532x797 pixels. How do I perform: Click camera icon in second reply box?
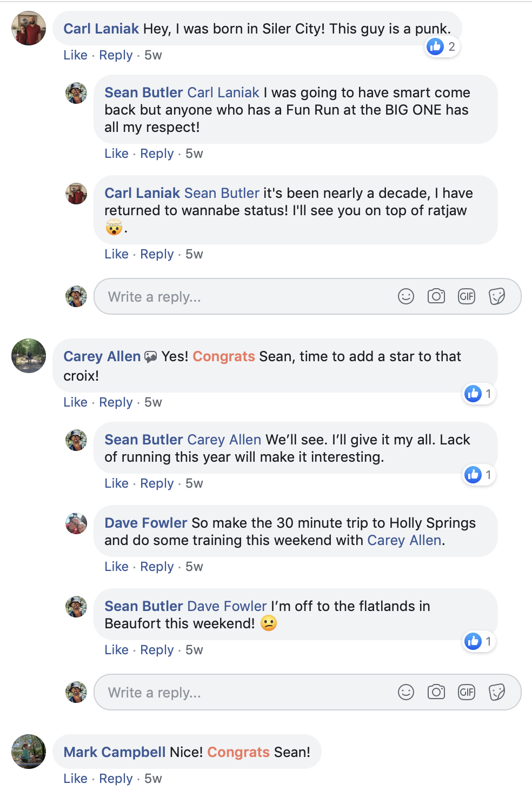click(x=436, y=692)
